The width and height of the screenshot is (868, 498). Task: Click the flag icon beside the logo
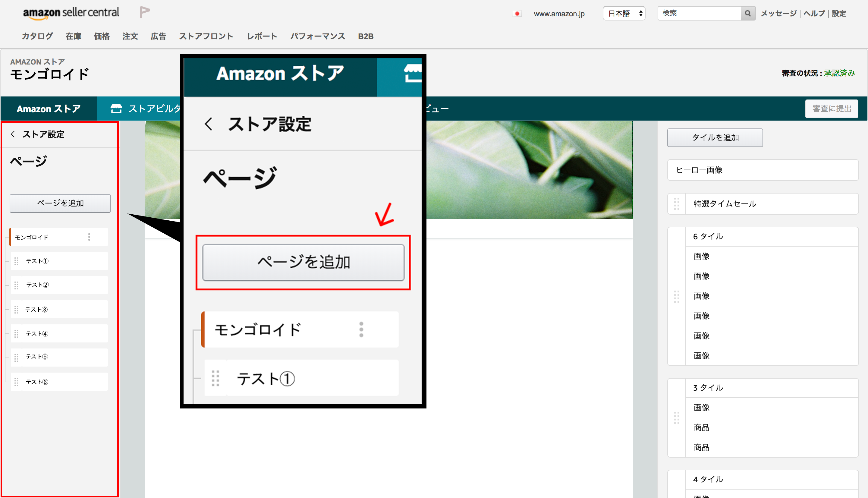(x=145, y=12)
